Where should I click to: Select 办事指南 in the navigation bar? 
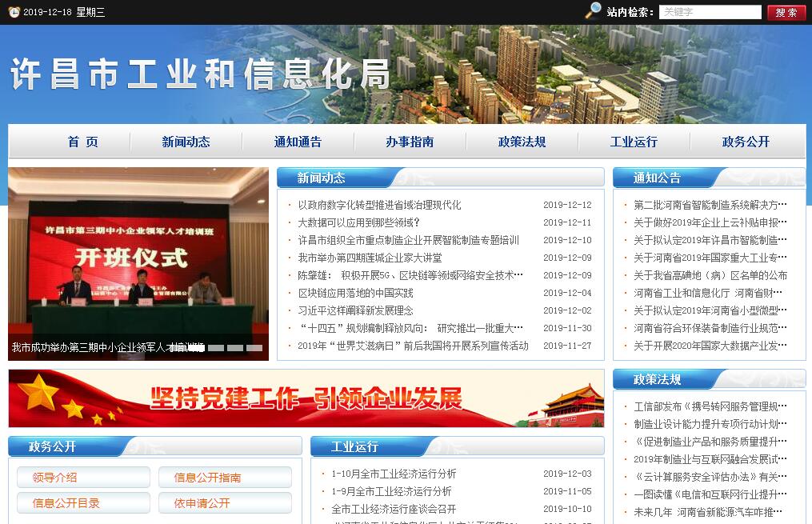(x=410, y=142)
